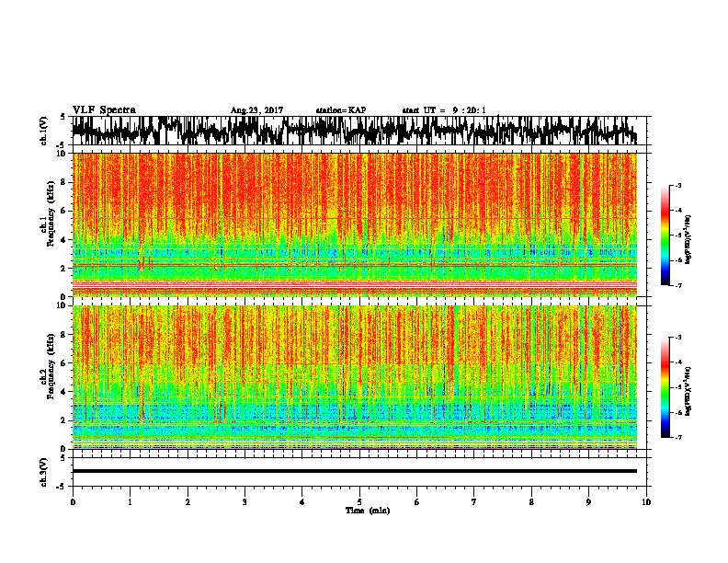Click the 'start UT = 9 :20: 1' label
The height and width of the screenshot is (563, 728).
pos(444,110)
